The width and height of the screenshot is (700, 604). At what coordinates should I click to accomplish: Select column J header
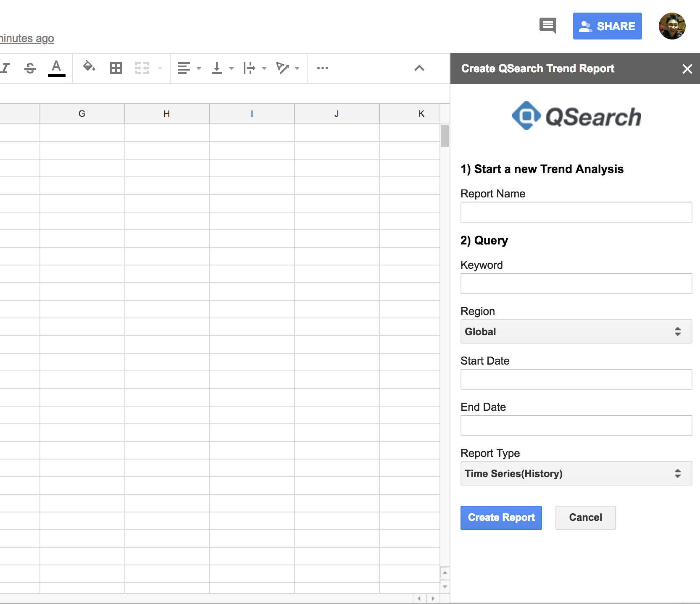[x=337, y=114]
